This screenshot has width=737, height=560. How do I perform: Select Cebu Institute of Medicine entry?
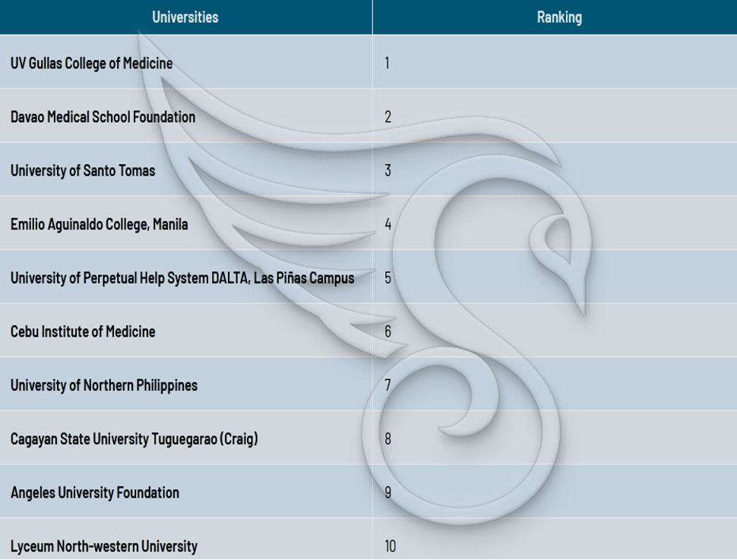coord(83,331)
